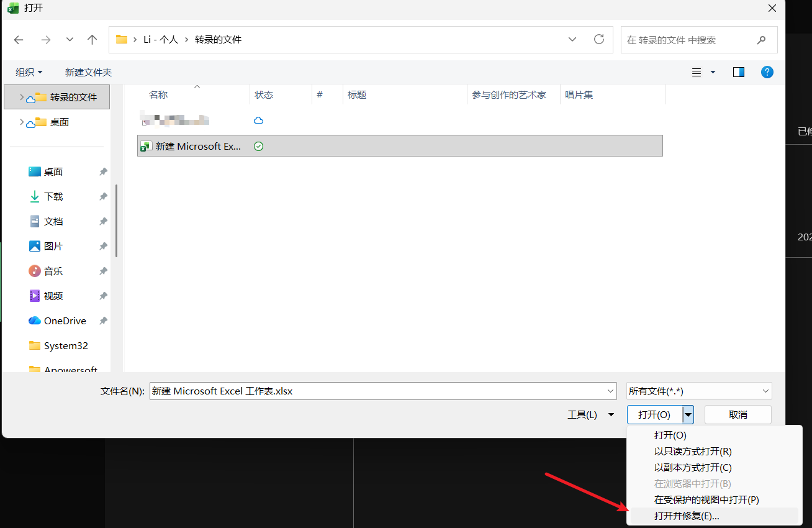Click the 打开(O) button

pos(654,414)
